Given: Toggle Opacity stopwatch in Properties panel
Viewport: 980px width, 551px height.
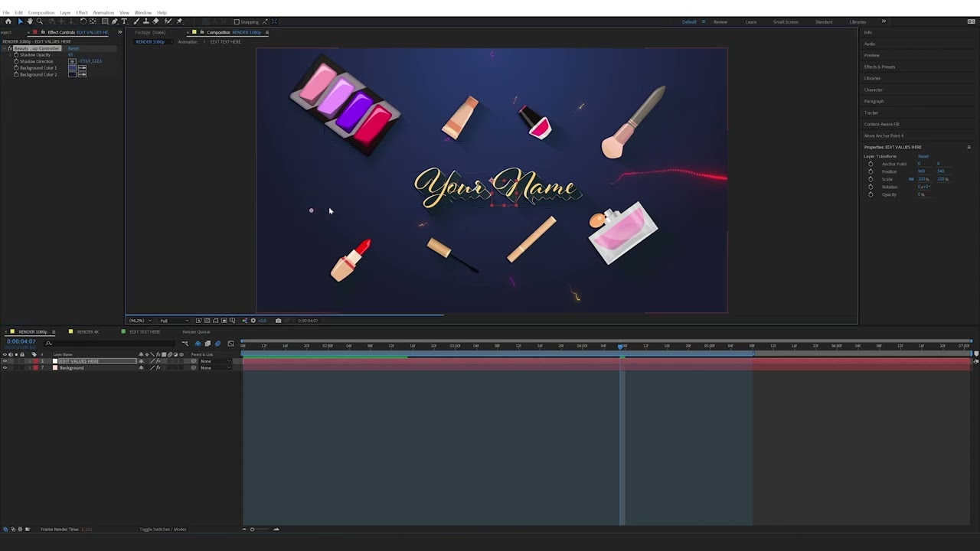Looking at the screenshot, I should (x=870, y=194).
